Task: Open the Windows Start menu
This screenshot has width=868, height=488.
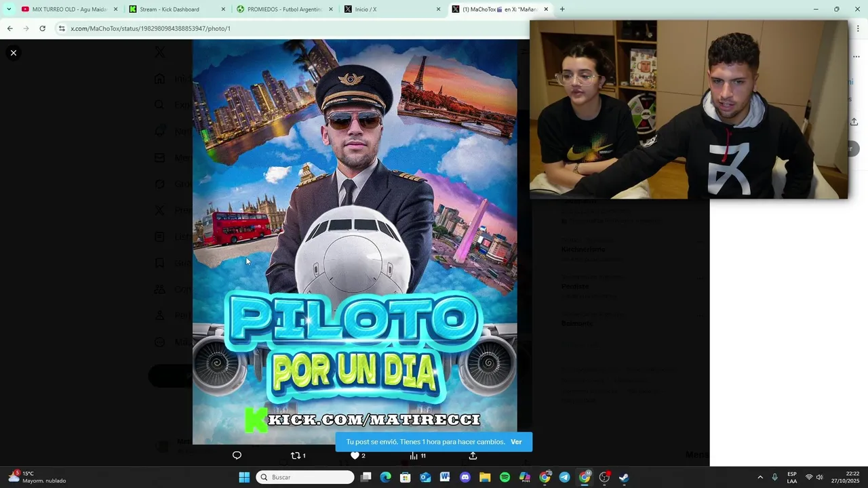Action: pyautogui.click(x=244, y=477)
